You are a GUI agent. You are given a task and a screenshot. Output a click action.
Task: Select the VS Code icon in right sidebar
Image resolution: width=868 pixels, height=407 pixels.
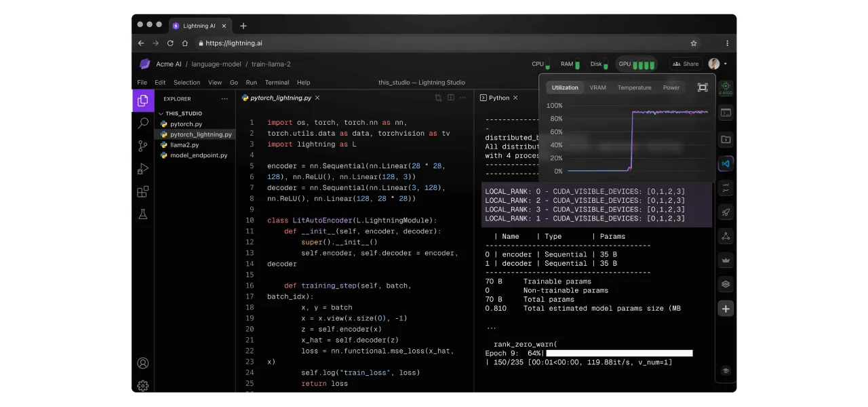(726, 163)
